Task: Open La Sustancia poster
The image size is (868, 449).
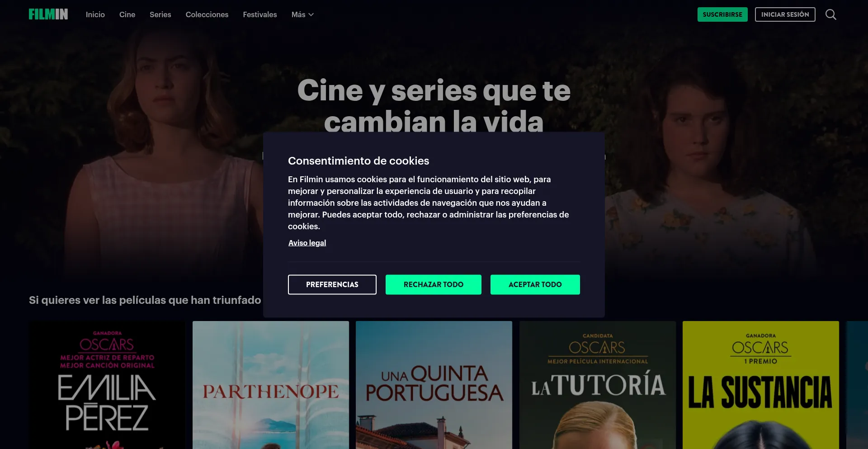Action: 761,385
